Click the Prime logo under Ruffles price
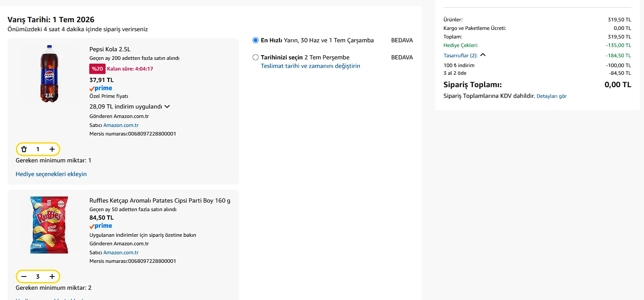Image resolution: width=644 pixels, height=300 pixels. pyautogui.click(x=101, y=226)
